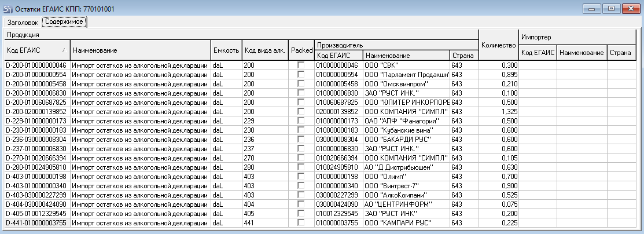Select the ООО "БАКАРДИ РУС" producer cell
This screenshot has width=644, height=234.
coord(406,140)
